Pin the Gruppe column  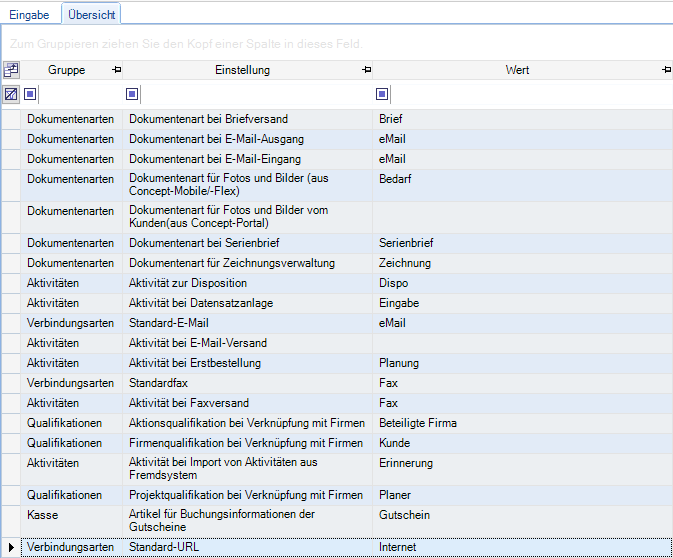pyautogui.click(x=117, y=70)
